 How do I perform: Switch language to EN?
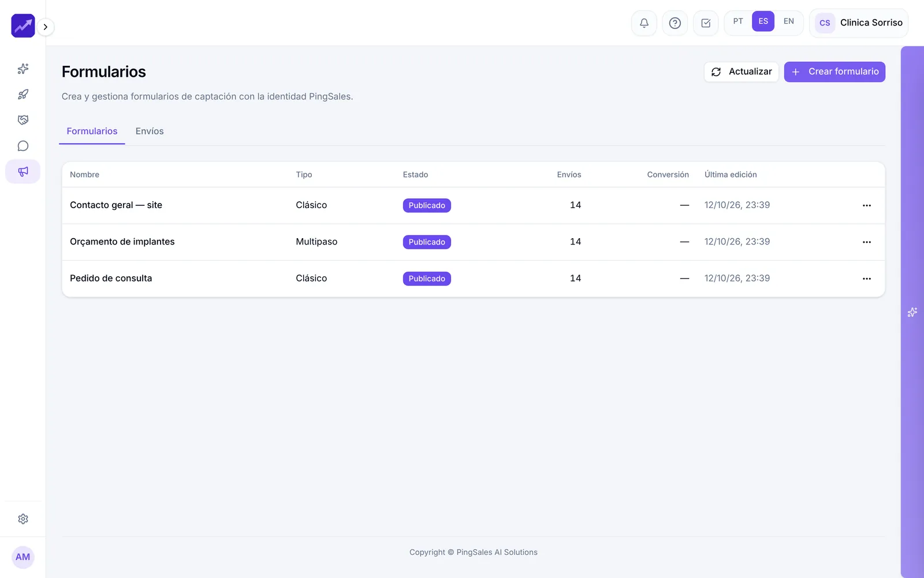click(789, 21)
